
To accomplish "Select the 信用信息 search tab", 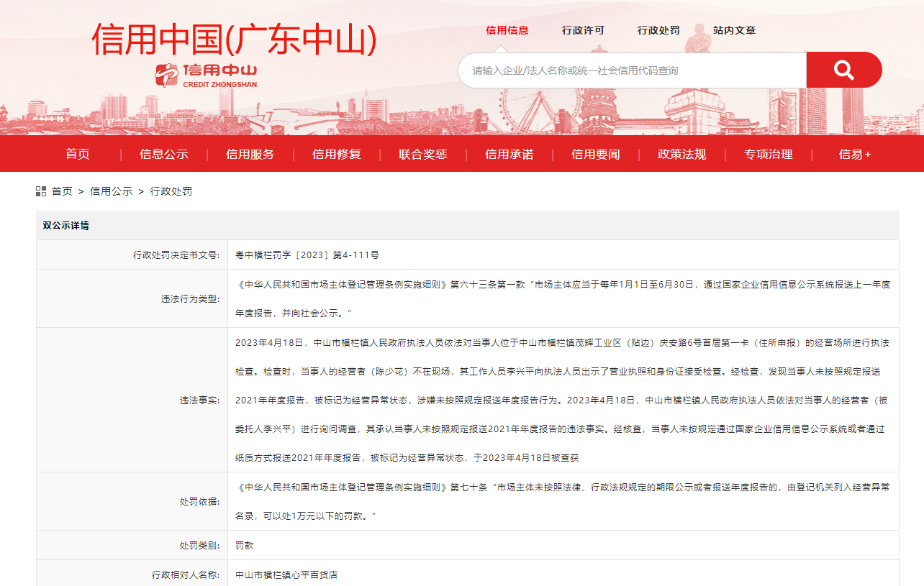I will click(x=507, y=30).
